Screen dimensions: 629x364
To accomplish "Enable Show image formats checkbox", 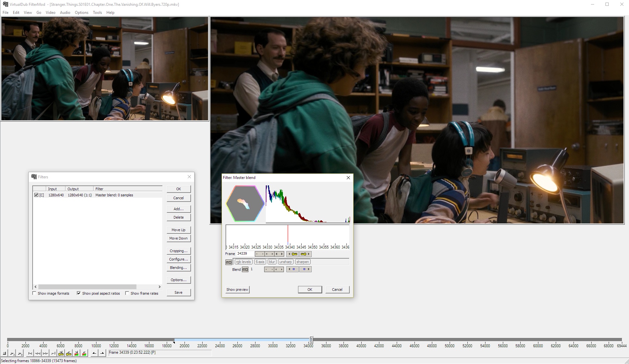I will click(x=35, y=293).
